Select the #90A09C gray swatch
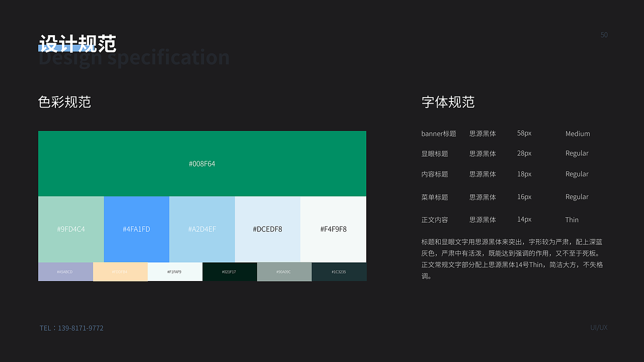 pos(284,271)
